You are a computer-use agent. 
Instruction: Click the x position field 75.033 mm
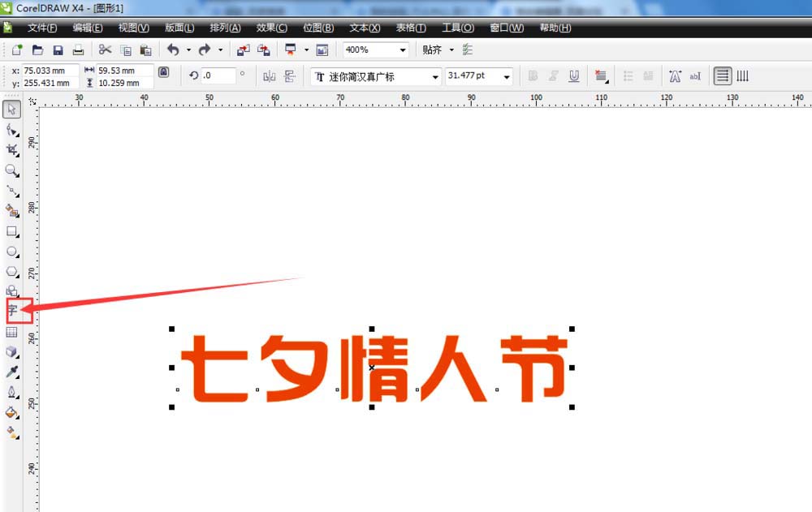pos(50,71)
